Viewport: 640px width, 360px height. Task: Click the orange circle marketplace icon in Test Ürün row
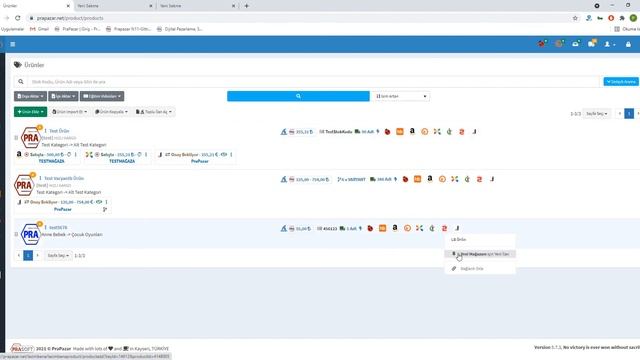[x=424, y=131]
